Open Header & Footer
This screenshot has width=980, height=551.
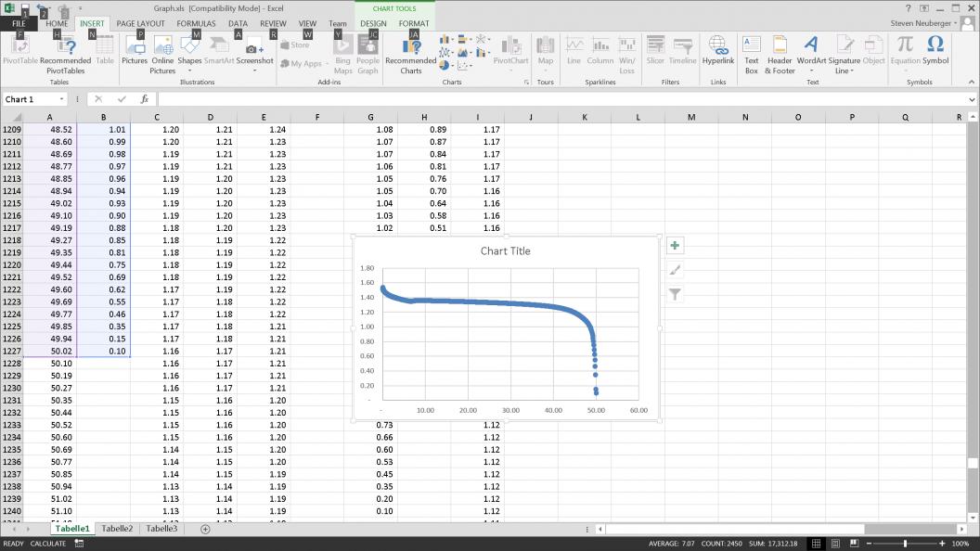[780, 55]
